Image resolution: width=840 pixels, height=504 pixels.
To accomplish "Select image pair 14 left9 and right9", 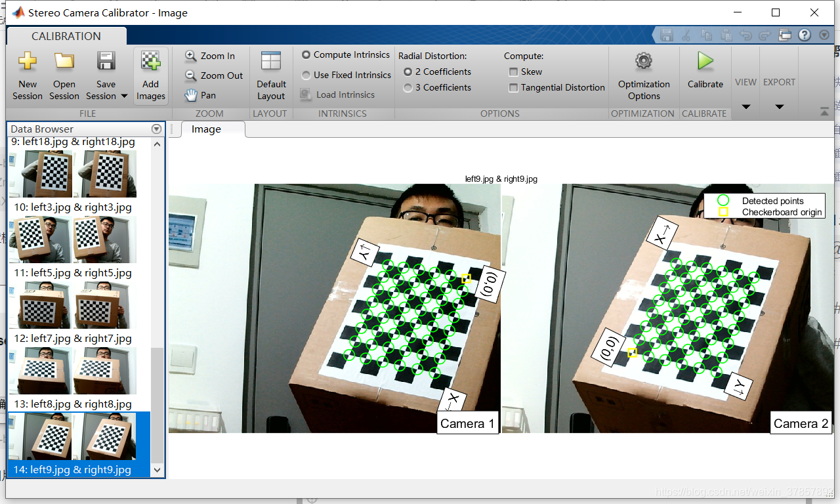I will point(79,444).
